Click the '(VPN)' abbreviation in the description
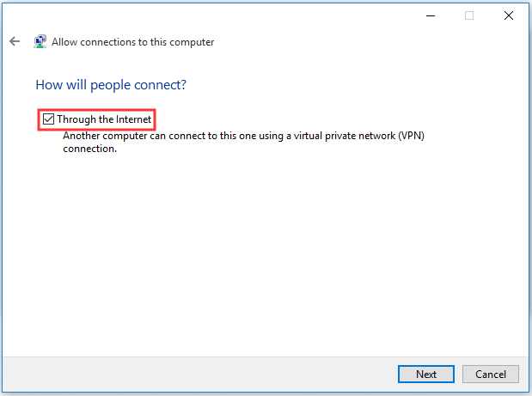Image resolution: width=532 pixels, height=396 pixels. pyautogui.click(x=411, y=136)
